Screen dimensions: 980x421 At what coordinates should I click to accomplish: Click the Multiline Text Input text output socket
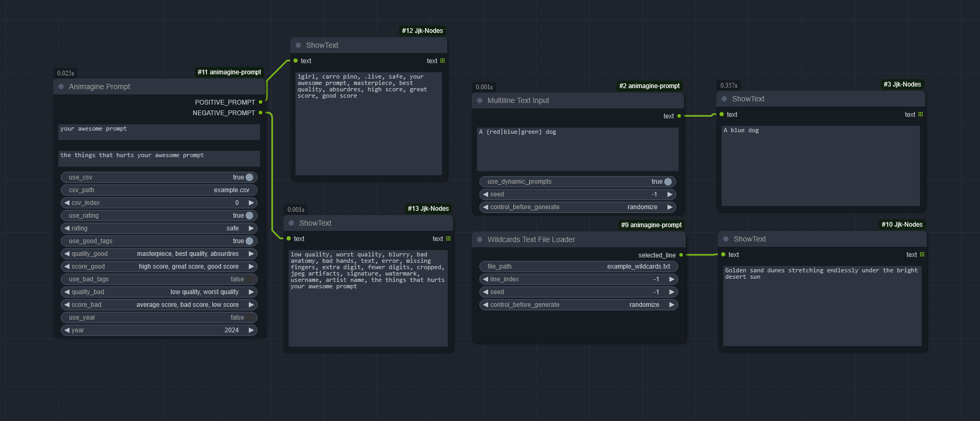click(679, 116)
